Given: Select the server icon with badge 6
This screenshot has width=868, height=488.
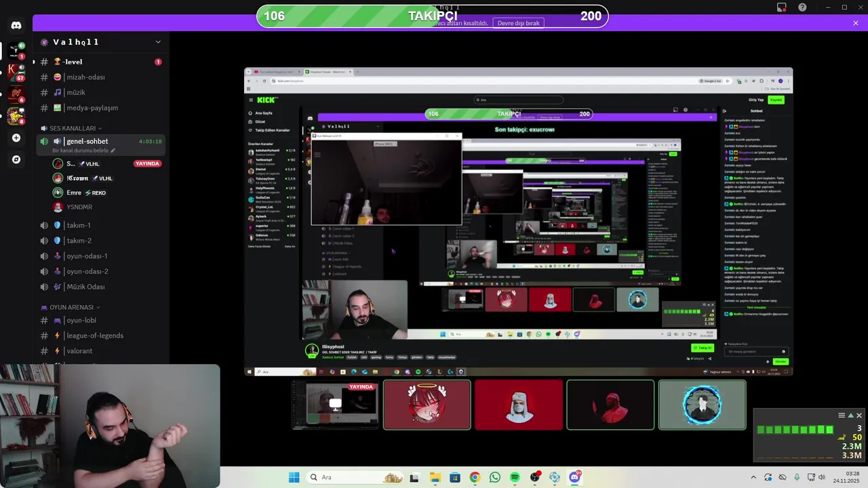Looking at the screenshot, I should tap(16, 94).
